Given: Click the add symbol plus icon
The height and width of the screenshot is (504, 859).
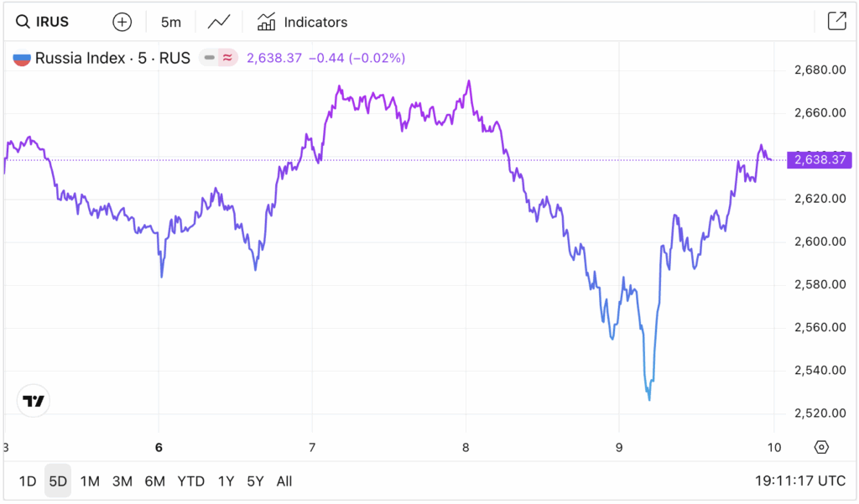Looking at the screenshot, I should click(122, 22).
